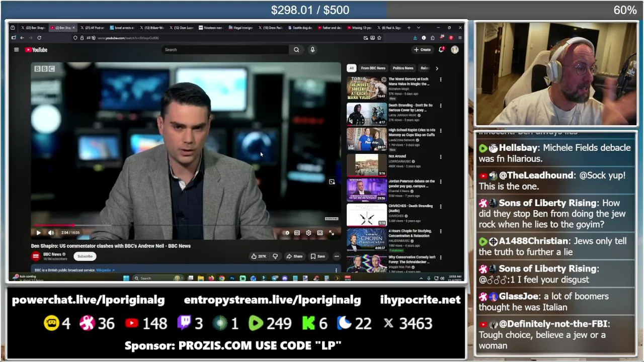Open the YouTube hamburger guide menu

[x=16, y=50]
